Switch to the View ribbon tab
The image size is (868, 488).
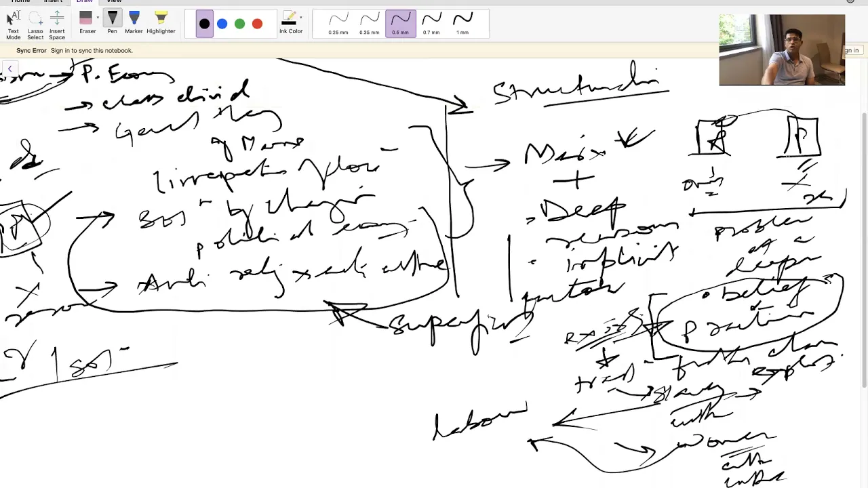click(114, 2)
